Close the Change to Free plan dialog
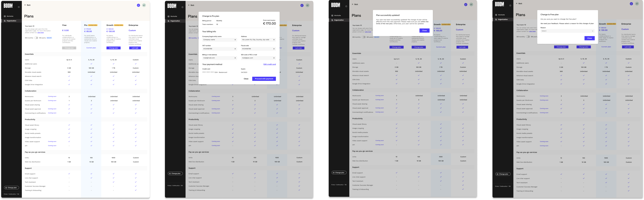Image resolution: width=644 pixels, height=200 pixels. point(589,38)
